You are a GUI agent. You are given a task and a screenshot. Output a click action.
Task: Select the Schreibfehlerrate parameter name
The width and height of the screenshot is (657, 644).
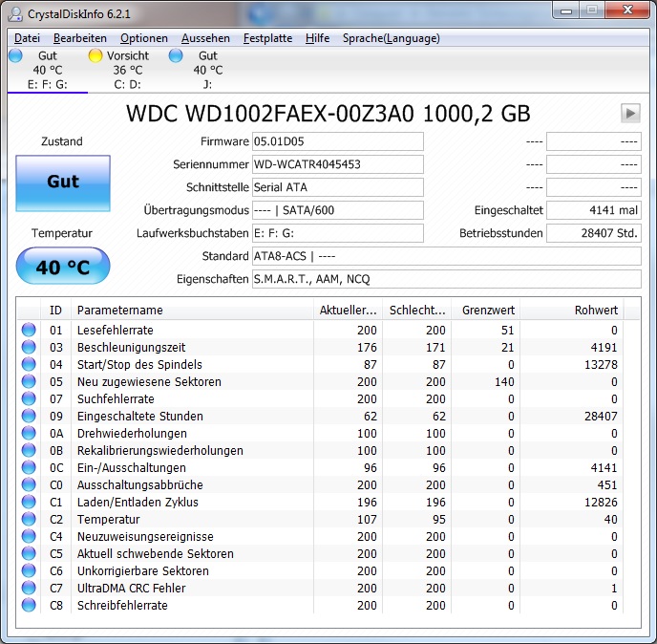pyautogui.click(x=122, y=606)
